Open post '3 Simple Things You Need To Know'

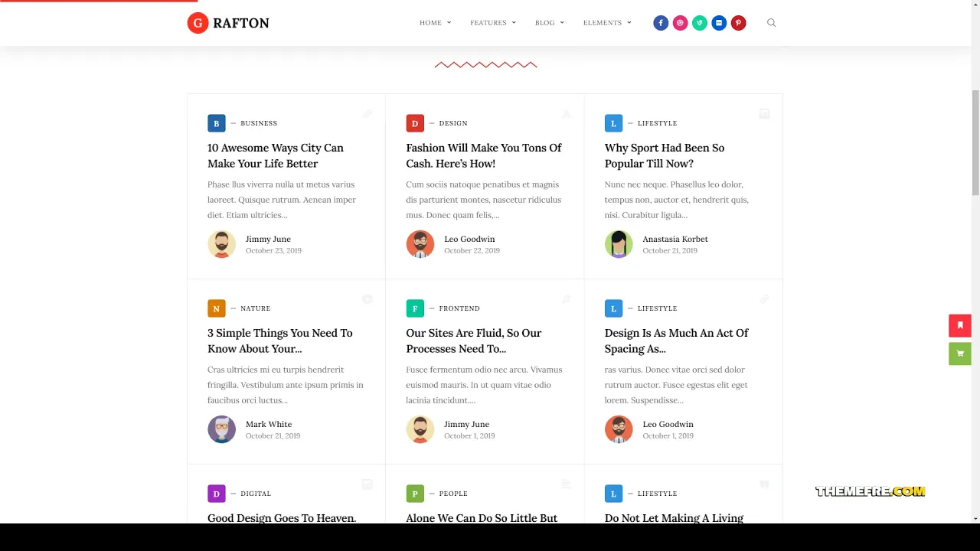click(x=280, y=341)
